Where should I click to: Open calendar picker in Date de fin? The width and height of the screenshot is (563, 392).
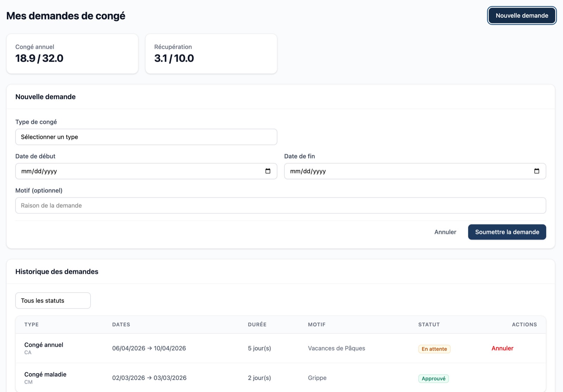coord(537,171)
